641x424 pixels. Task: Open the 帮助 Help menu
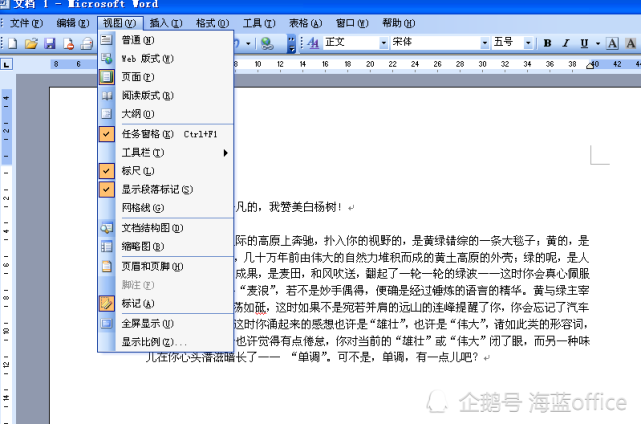399,23
